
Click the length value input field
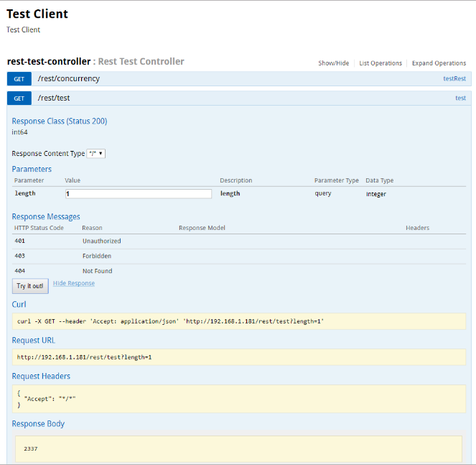pos(139,194)
